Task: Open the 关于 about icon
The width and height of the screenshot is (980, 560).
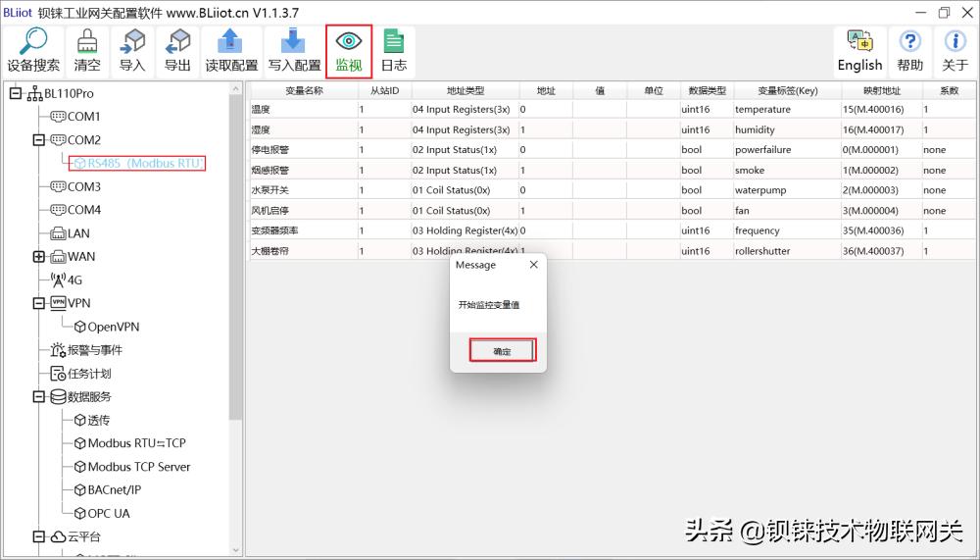Action: [955, 51]
